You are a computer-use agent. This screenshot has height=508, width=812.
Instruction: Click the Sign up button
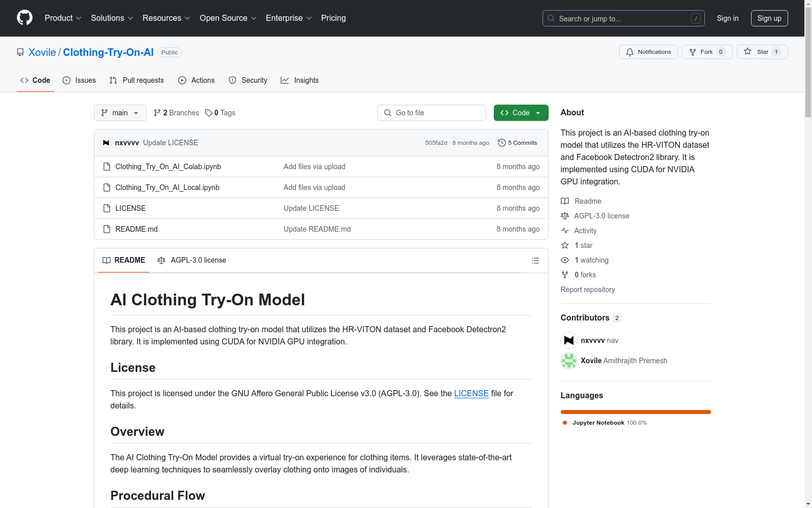(769, 18)
